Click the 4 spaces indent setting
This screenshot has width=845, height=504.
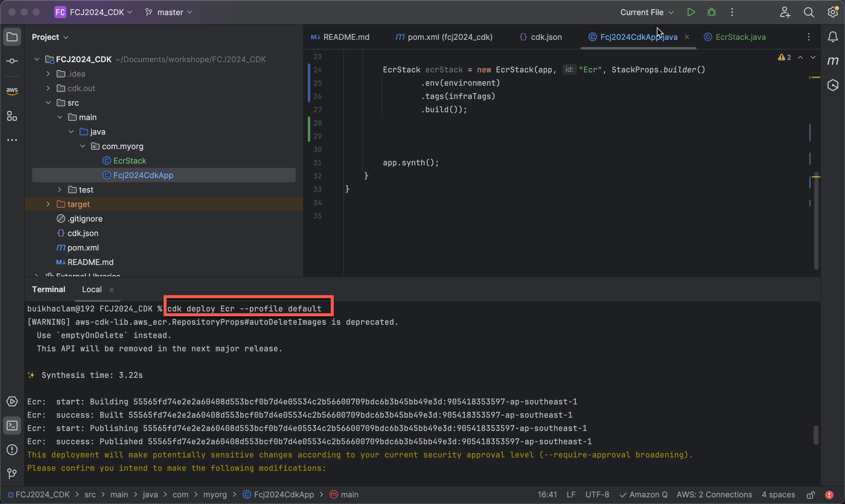click(778, 494)
